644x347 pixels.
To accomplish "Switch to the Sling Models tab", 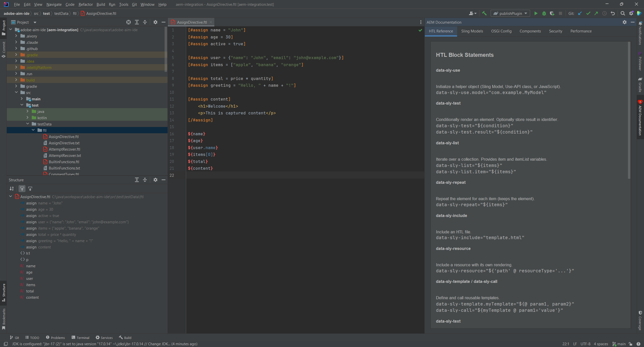I will coord(472,31).
